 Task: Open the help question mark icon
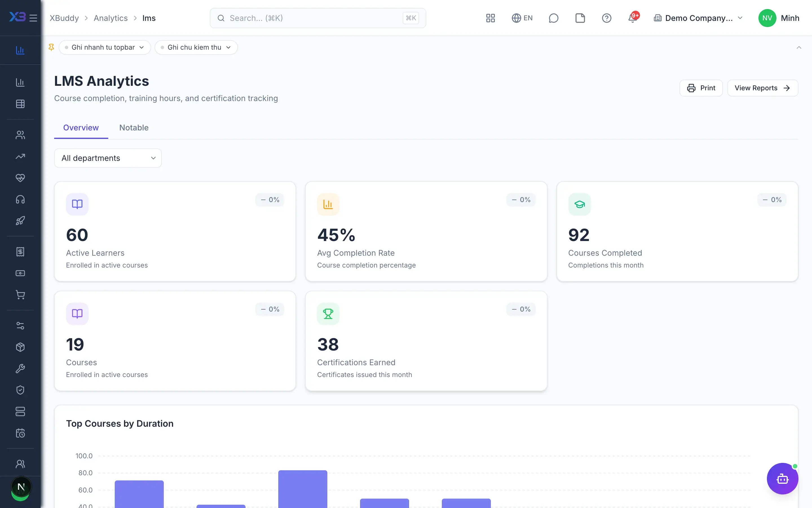pyautogui.click(x=606, y=18)
